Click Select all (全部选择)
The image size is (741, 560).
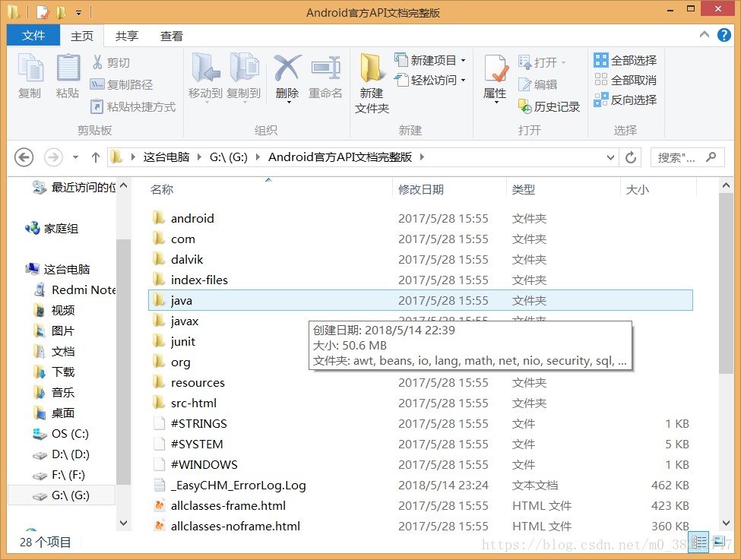625,61
